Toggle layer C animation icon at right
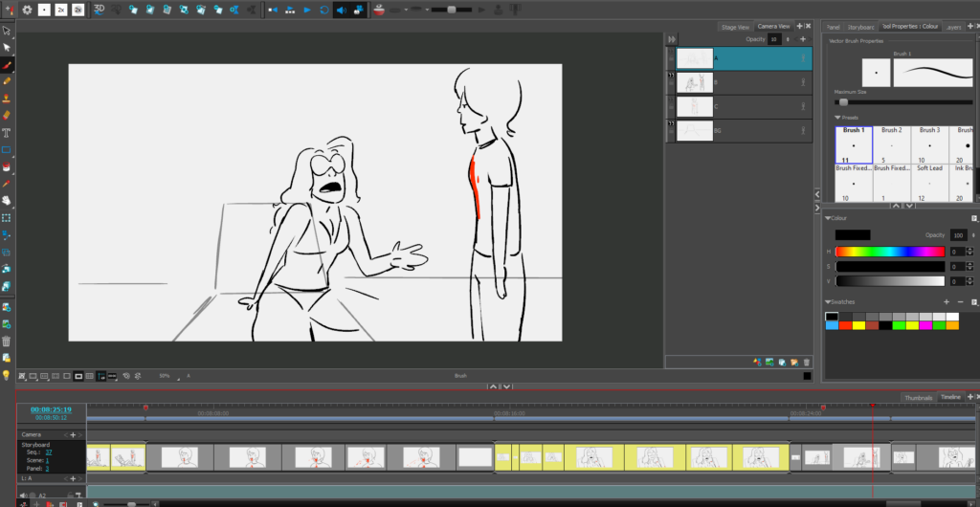 click(x=803, y=107)
